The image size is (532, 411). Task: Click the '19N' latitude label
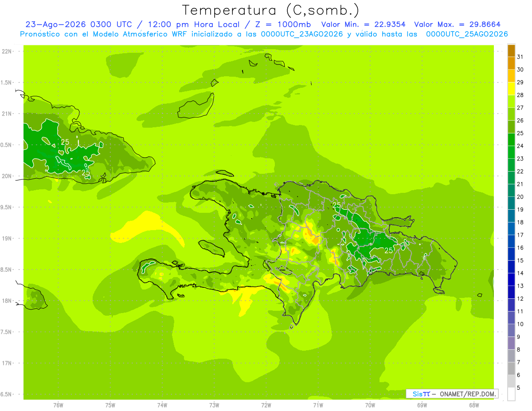tap(8, 239)
